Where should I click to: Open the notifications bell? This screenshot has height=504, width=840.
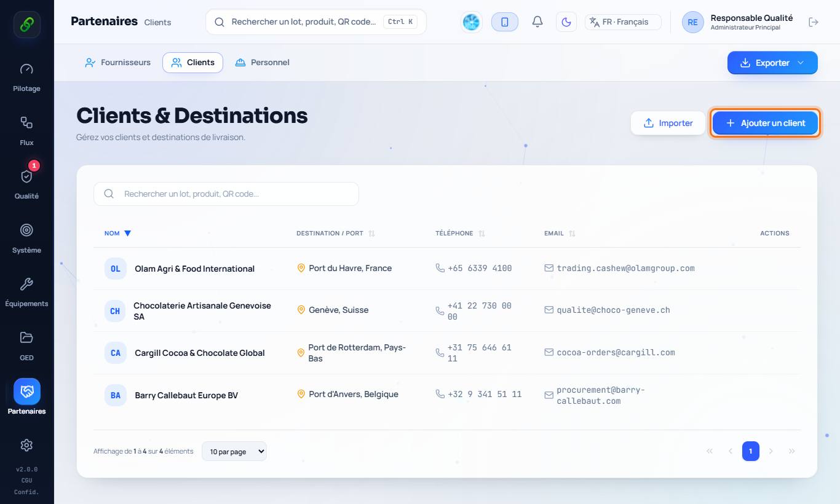(537, 22)
